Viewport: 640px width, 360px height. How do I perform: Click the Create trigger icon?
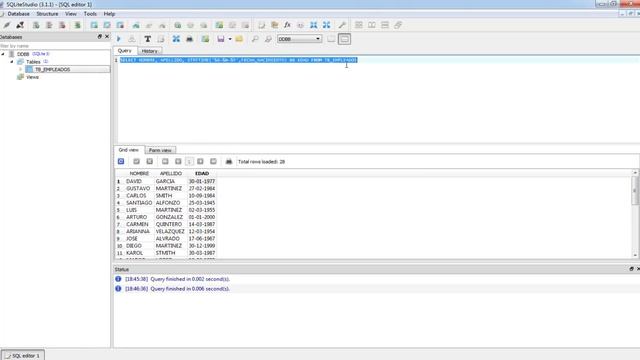click(x=178, y=25)
